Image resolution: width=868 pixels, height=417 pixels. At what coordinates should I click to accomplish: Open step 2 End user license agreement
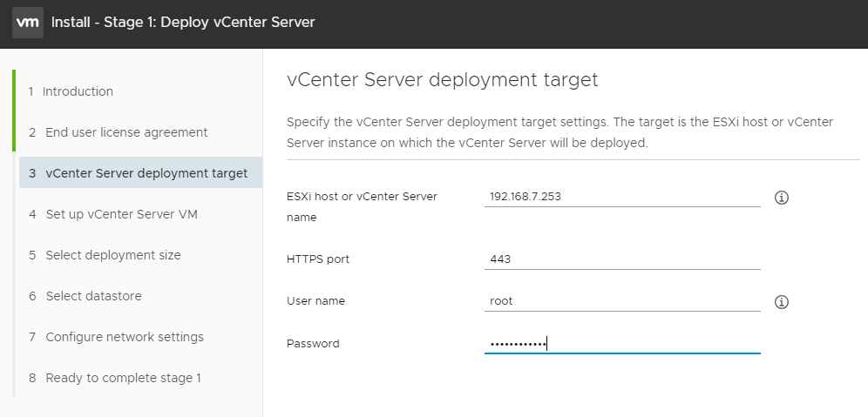119,132
